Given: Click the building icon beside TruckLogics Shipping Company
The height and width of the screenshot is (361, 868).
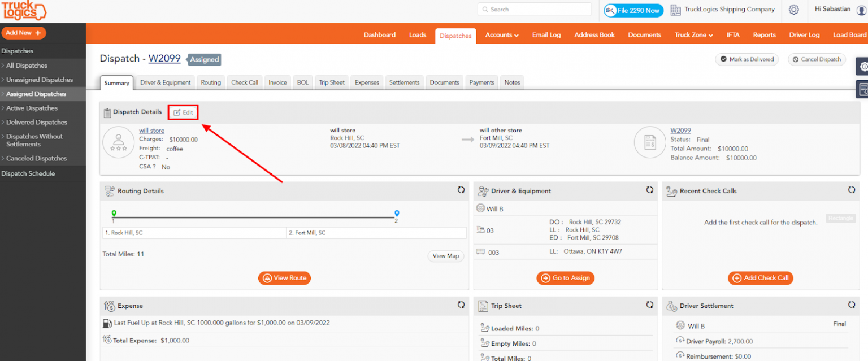Looking at the screenshot, I should pos(676,9).
